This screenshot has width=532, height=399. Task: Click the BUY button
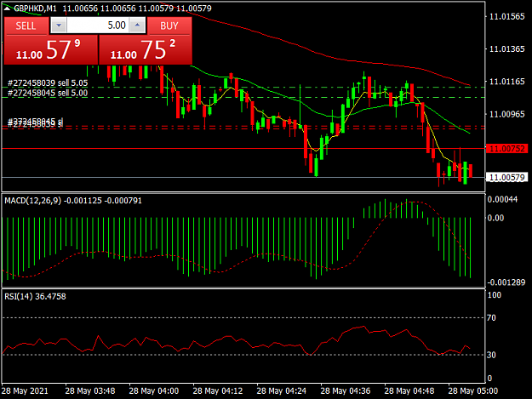[169, 26]
